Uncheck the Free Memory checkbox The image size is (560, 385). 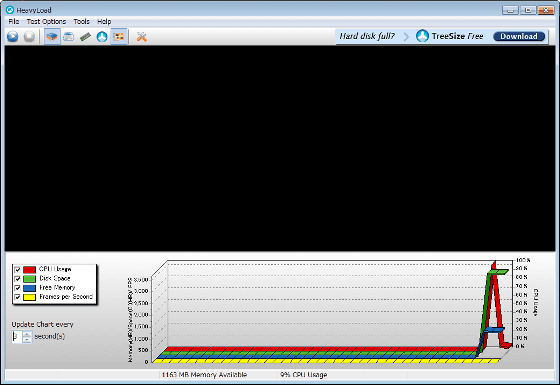(x=17, y=288)
